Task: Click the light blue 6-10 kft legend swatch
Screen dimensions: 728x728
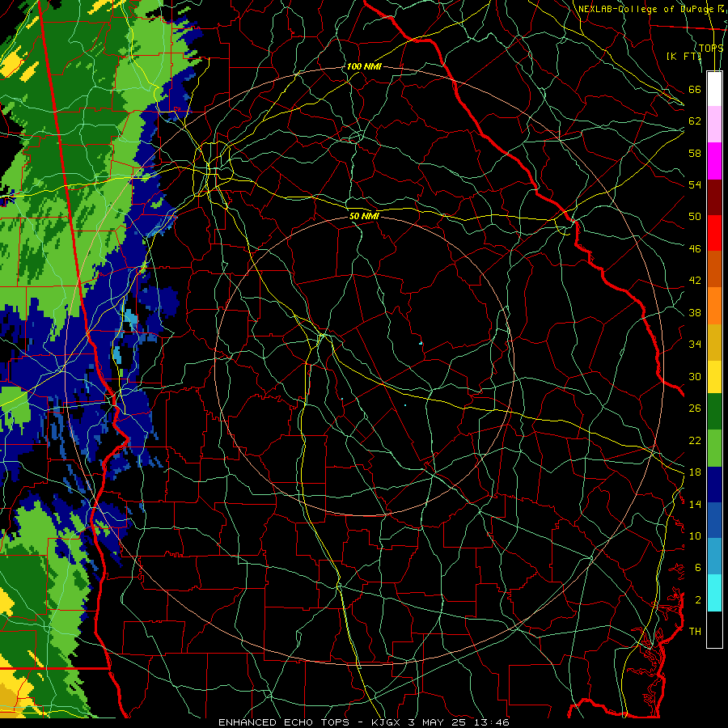Action: [x=714, y=557]
